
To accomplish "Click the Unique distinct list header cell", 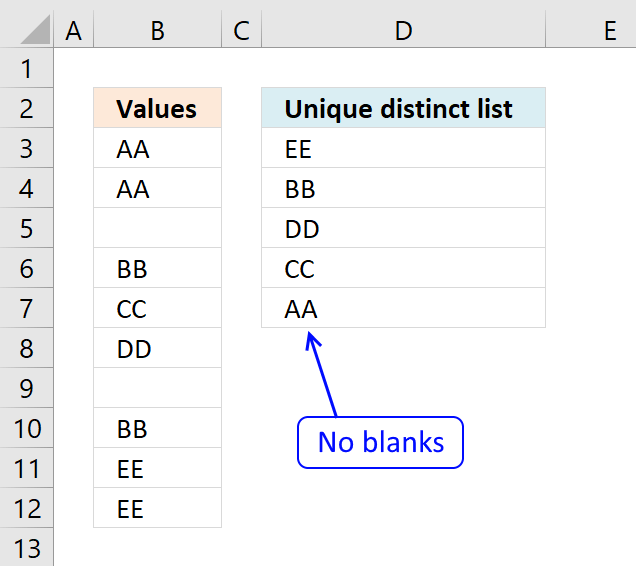I will pyautogui.click(x=403, y=109).
